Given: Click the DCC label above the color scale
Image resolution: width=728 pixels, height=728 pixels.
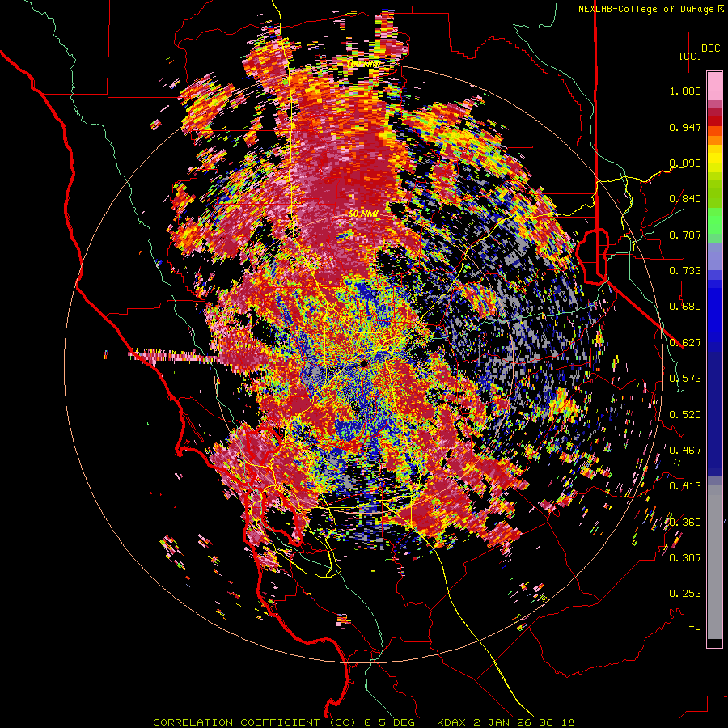Looking at the screenshot, I should pos(710,49).
